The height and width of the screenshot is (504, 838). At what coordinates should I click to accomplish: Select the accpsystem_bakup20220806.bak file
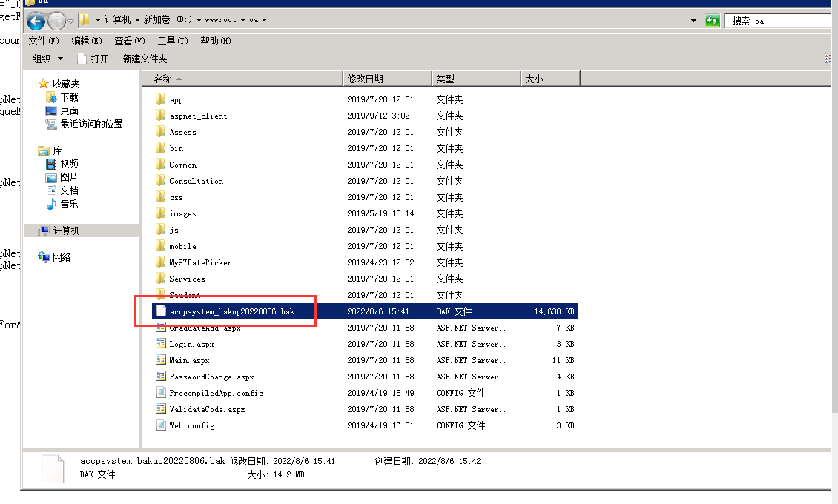(231, 311)
